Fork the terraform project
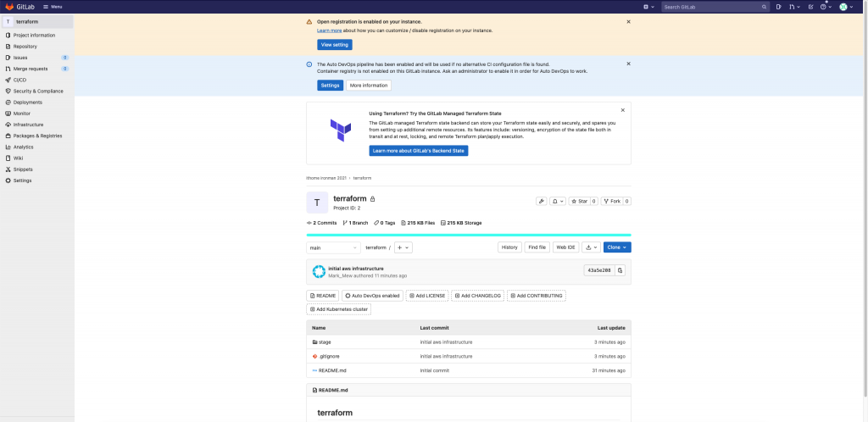Viewport: 868px width, 422px height. point(612,202)
